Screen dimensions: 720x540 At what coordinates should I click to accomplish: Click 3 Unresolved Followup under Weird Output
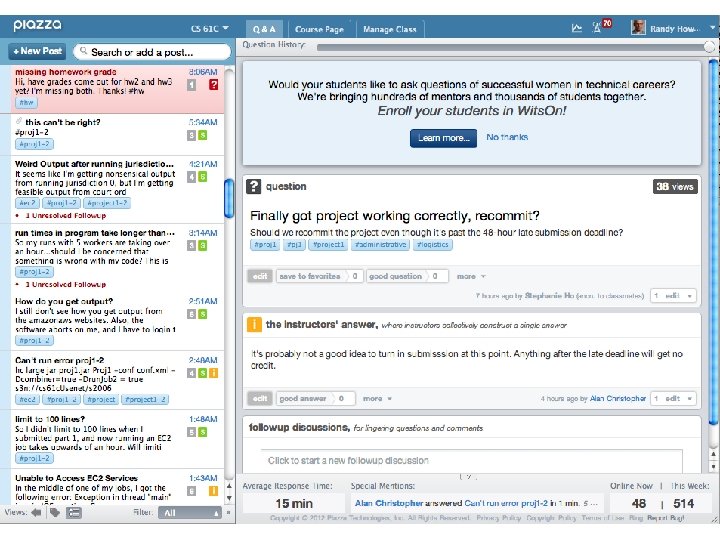point(65,215)
